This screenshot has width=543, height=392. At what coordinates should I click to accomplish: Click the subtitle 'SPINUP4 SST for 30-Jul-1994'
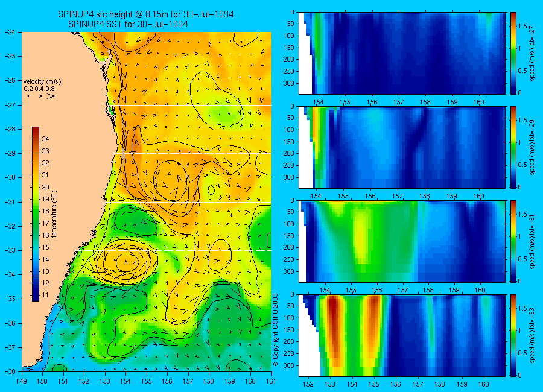tap(128, 24)
